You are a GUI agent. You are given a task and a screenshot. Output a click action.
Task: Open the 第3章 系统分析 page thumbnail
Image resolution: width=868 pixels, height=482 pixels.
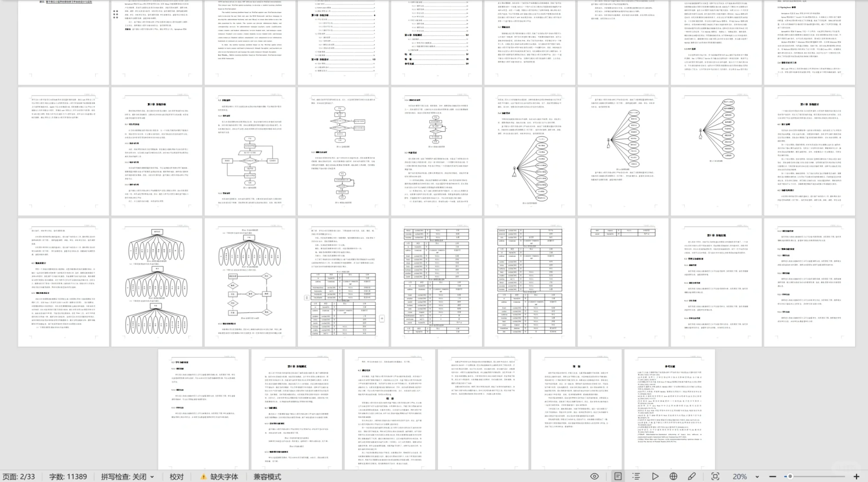coord(156,151)
